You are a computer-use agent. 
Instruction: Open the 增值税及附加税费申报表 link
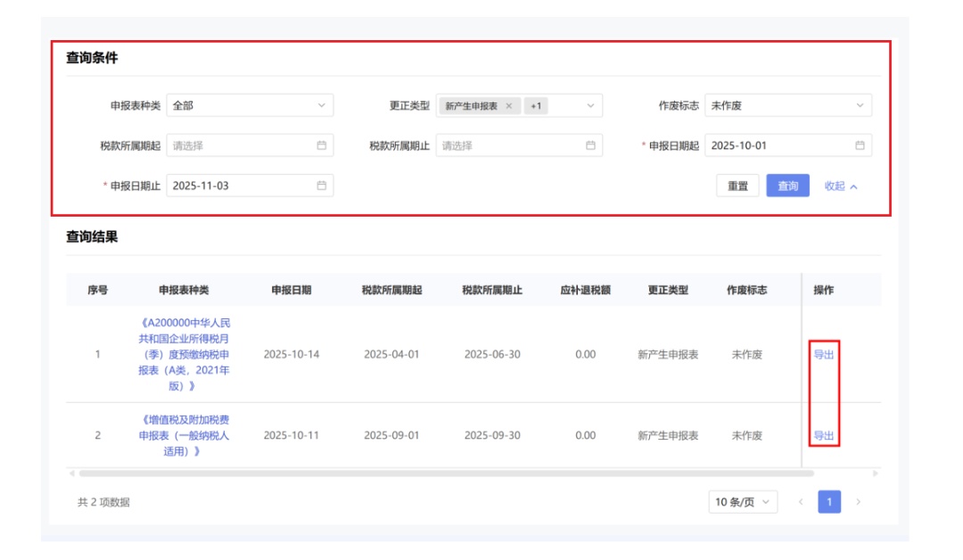tap(185, 435)
